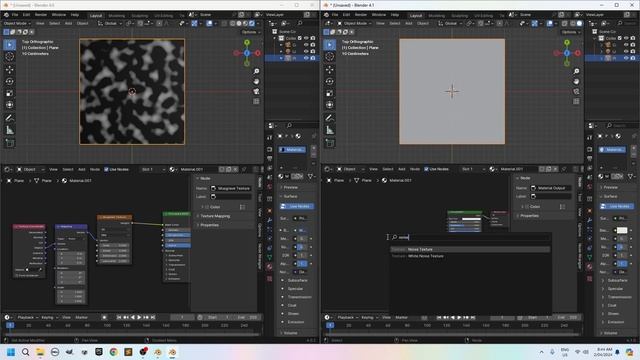This screenshot has width=640, height=360.
Task: Select the Add Cube tool in left window
Action: point(9,143)
